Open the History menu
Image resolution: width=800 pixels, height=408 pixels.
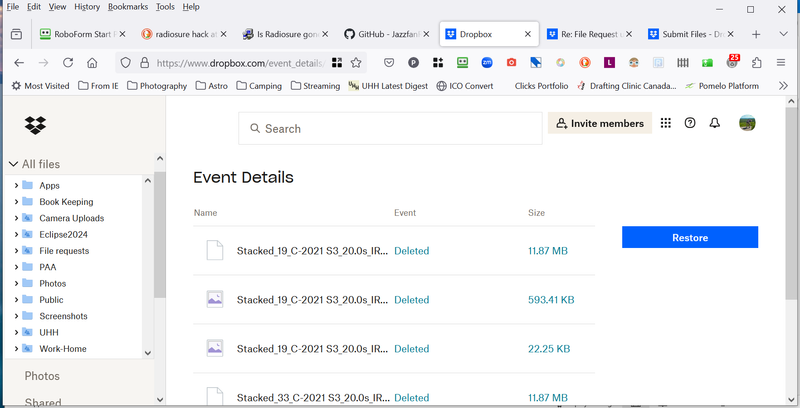pos(87,7)
